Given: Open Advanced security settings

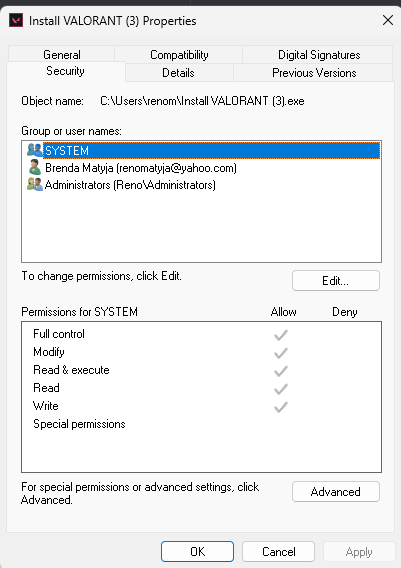Looking at the screenshot, I should coord(336,492).
